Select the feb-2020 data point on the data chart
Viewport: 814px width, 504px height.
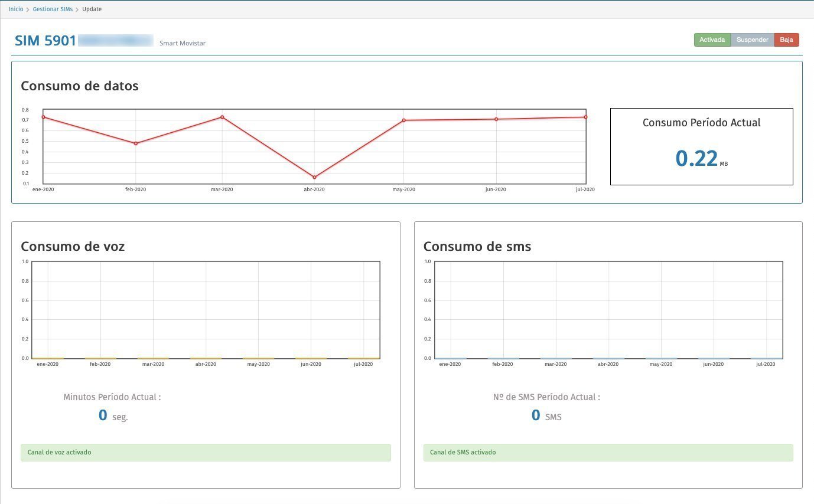(x=135, y=143)
